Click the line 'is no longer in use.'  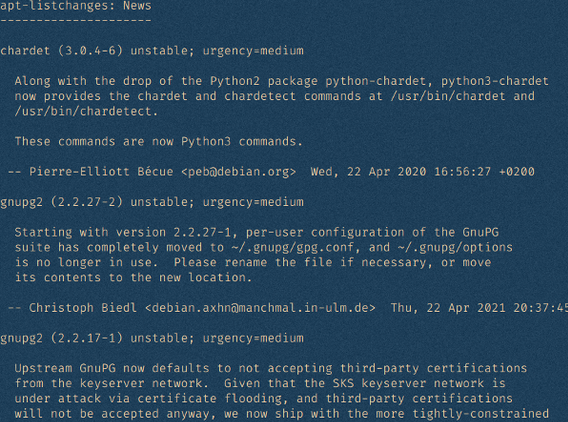click(x=253, y=262)
